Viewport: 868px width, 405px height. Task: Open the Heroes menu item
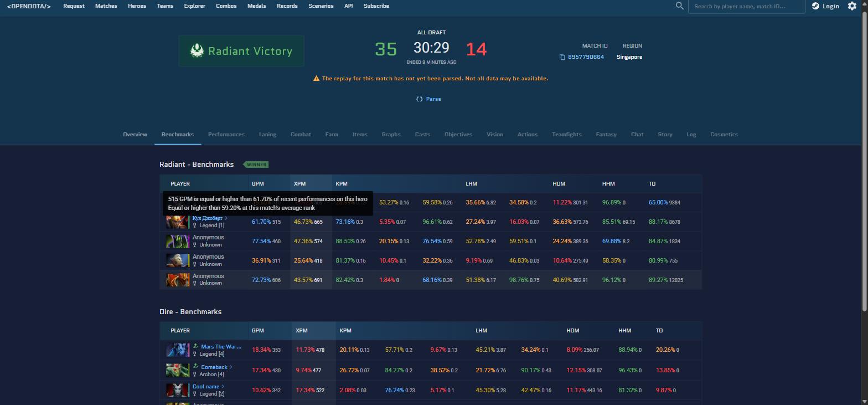coord(137,6)
